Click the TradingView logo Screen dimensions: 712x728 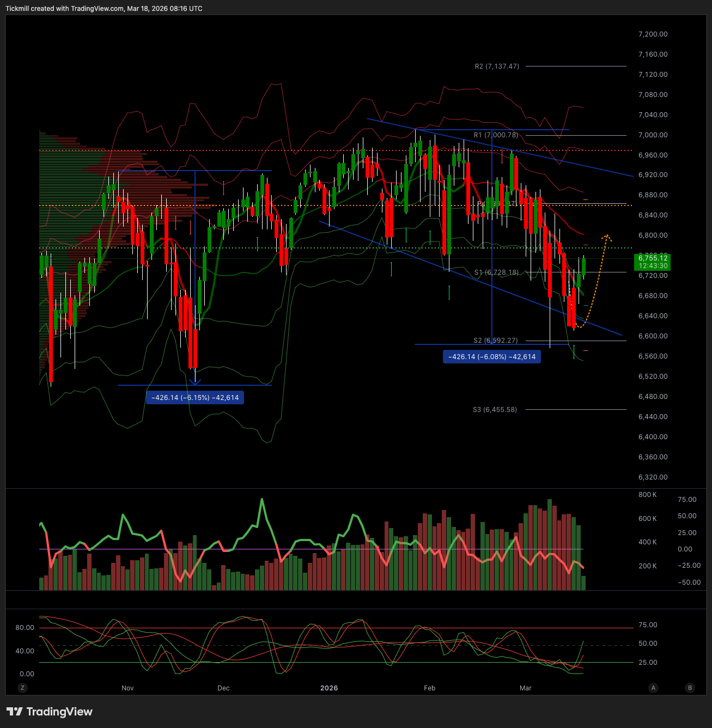tap(50, 712)
